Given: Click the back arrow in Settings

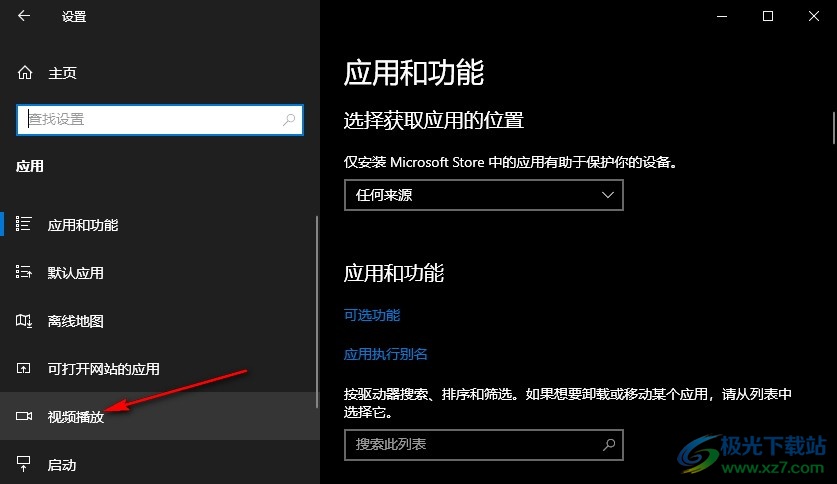Looking at the screenshot, I should [23, 16].
